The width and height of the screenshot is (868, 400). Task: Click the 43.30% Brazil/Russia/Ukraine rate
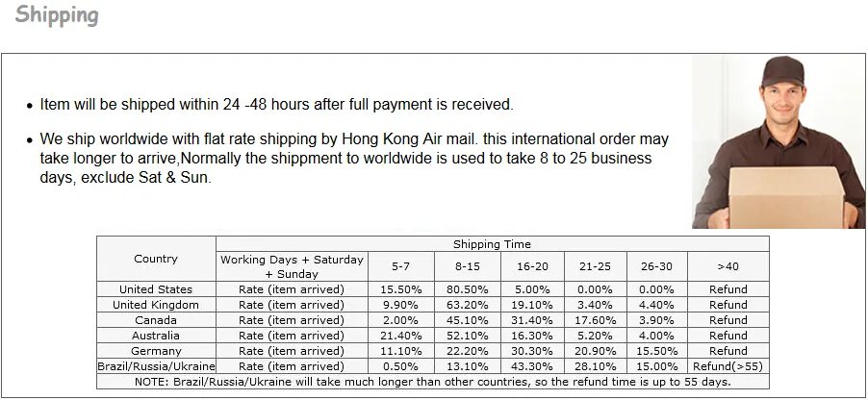pos(532,366)
